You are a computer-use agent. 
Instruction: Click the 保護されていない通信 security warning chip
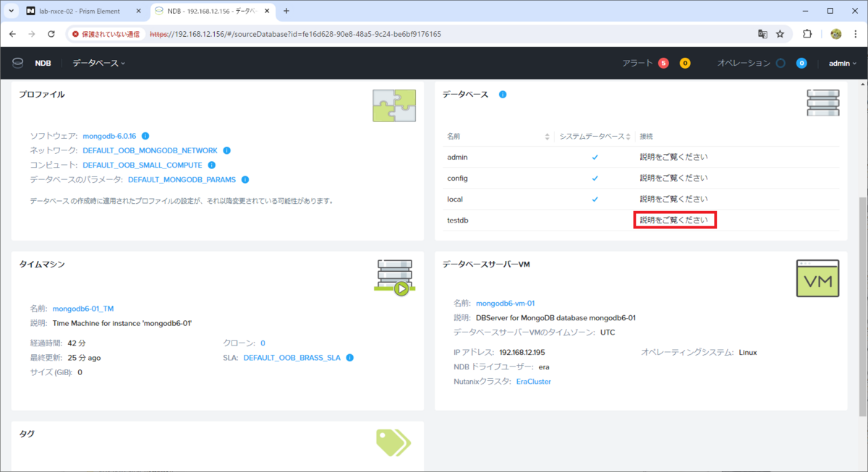click(106, 34)
